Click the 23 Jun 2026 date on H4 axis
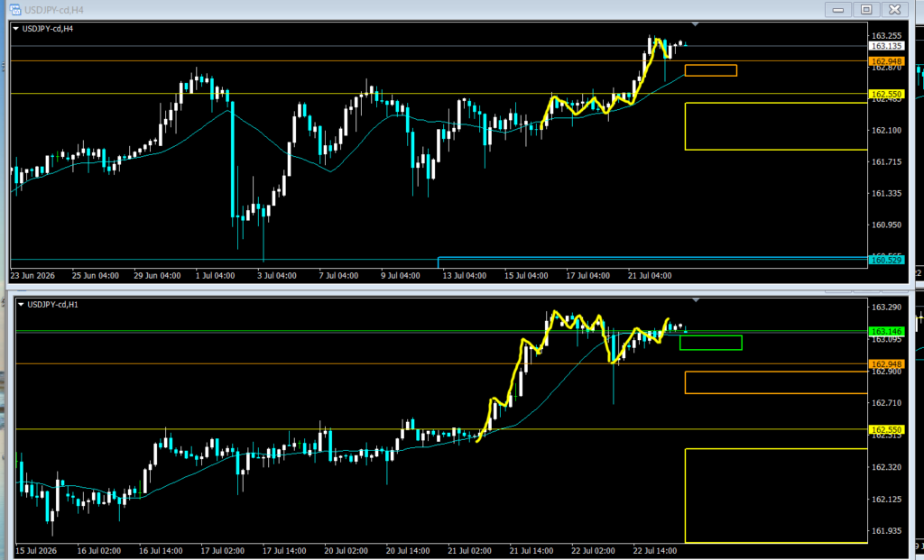The width and height of the screenshot is (924, 560). (32, 276)
